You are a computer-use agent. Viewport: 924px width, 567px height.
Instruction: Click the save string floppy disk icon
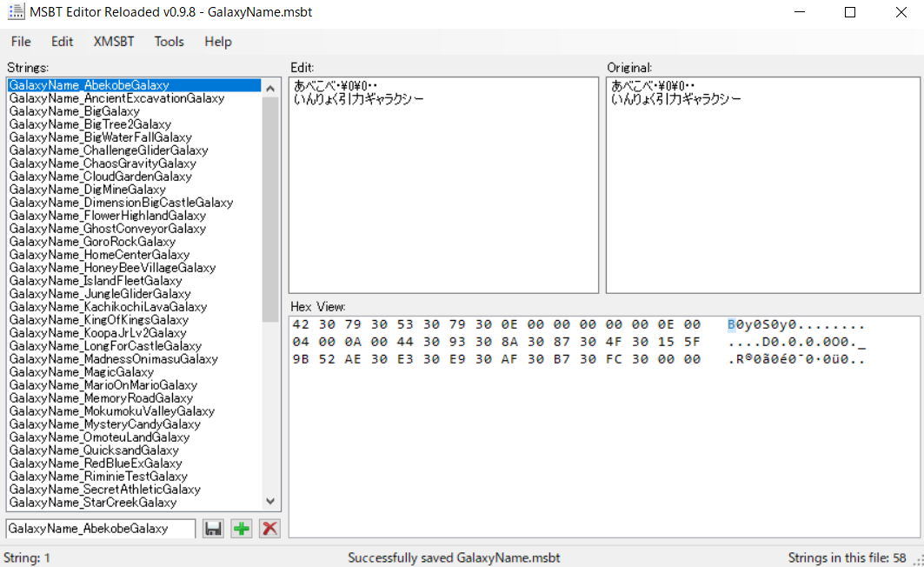point(213,528)
